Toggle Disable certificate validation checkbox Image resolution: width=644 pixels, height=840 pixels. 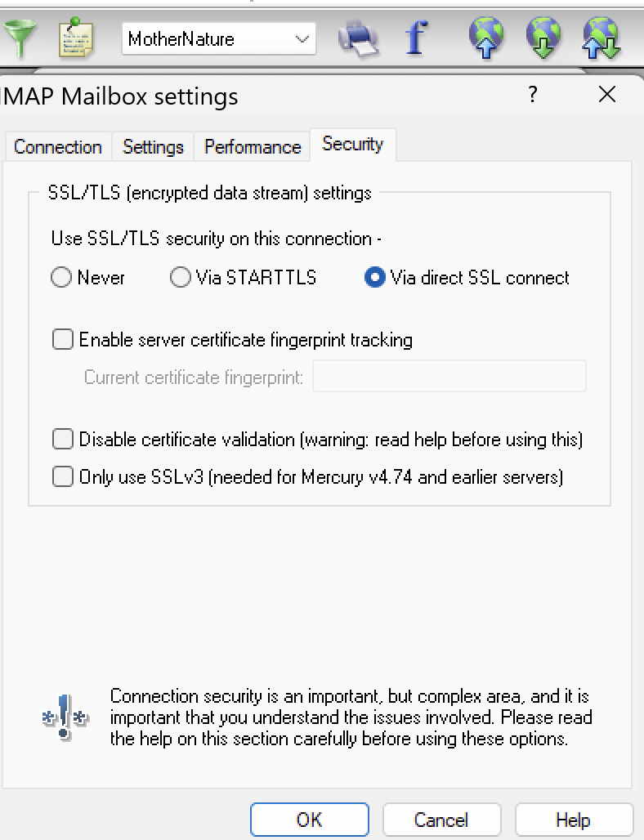coord(63,440)
